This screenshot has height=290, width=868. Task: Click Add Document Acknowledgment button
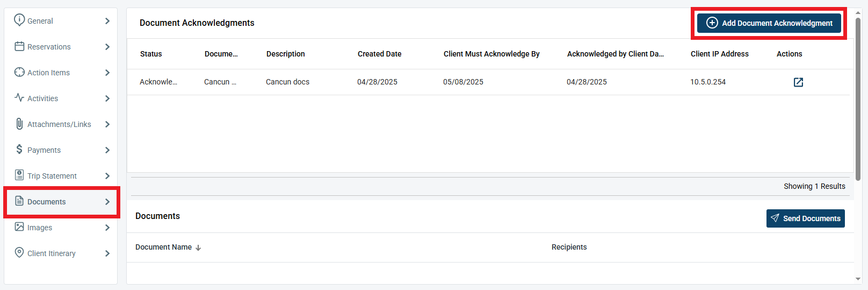pos(769,23)
